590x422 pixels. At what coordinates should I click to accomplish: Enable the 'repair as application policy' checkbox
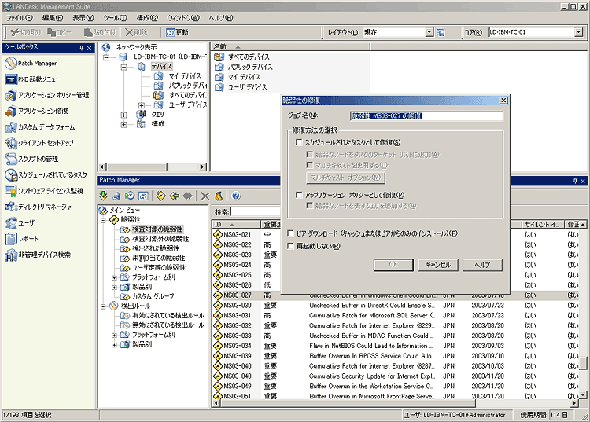point(299,195)
